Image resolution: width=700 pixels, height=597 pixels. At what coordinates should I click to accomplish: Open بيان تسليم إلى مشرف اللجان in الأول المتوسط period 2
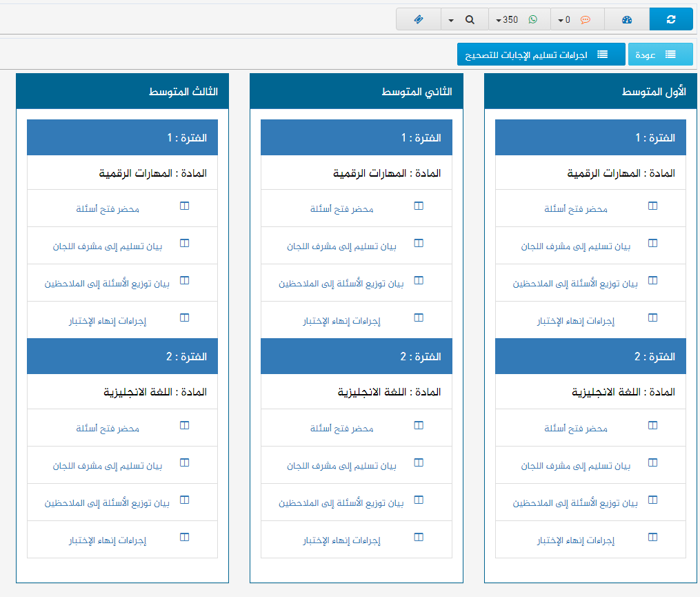[x=575, y=466]
